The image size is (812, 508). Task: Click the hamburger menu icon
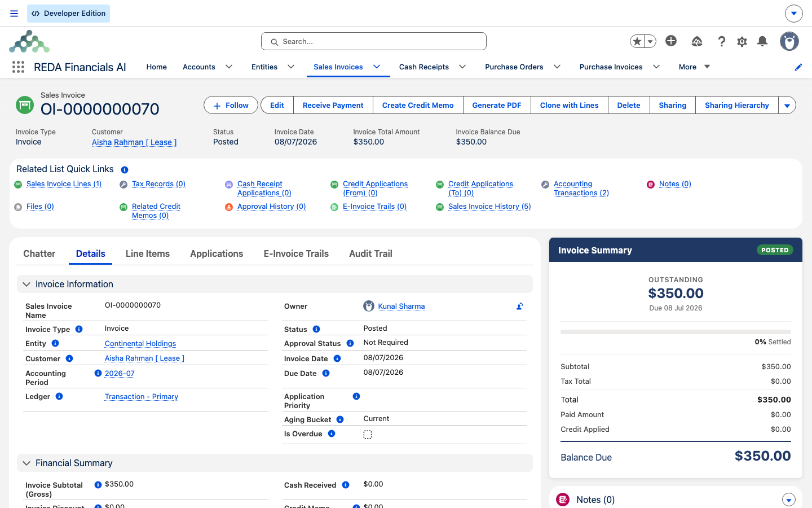click(x=14, y=14)
